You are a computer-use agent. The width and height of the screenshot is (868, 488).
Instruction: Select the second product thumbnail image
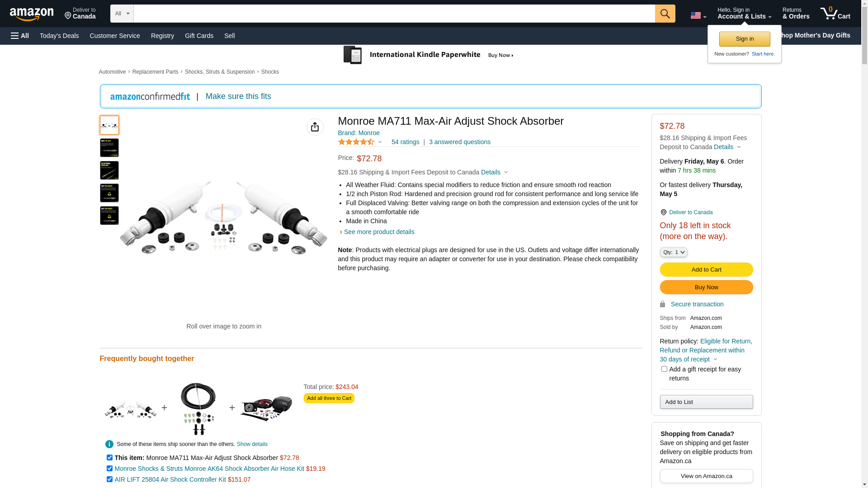click(109, 148)
